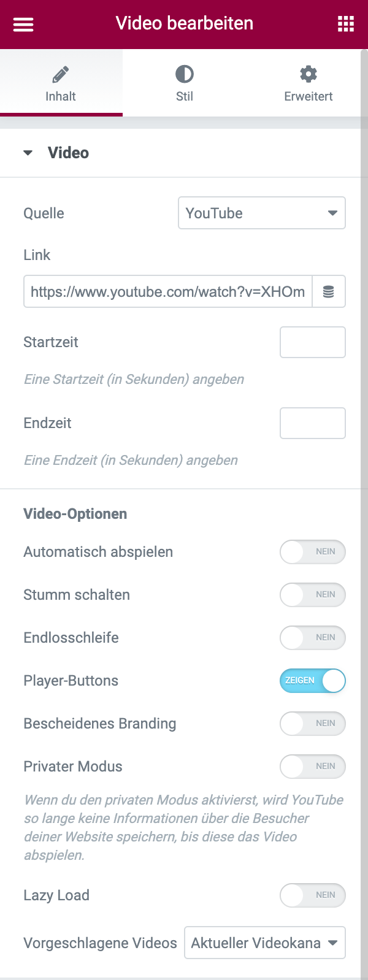Focus the Startzeit input box
368x980 pixels.
[x=312, y=342]
